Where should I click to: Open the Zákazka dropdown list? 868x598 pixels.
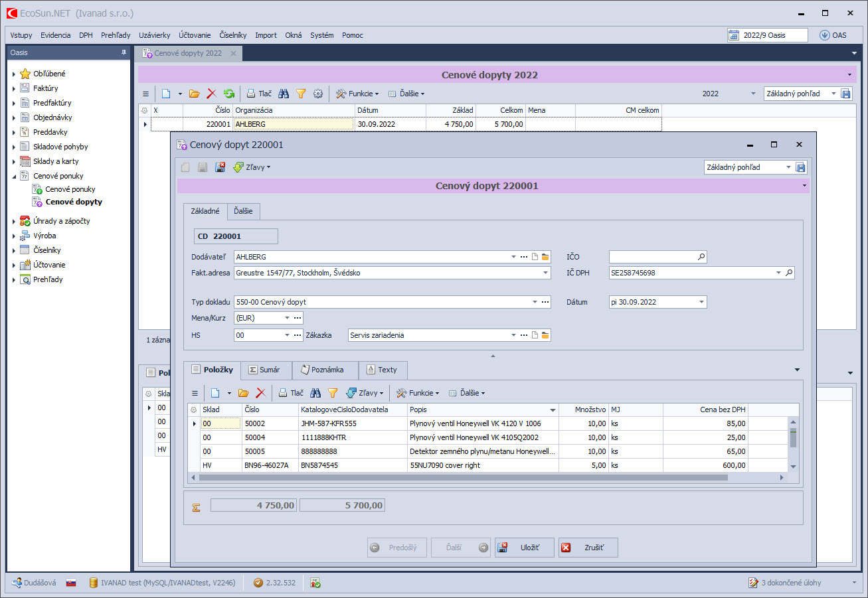(x=513, y=335)
